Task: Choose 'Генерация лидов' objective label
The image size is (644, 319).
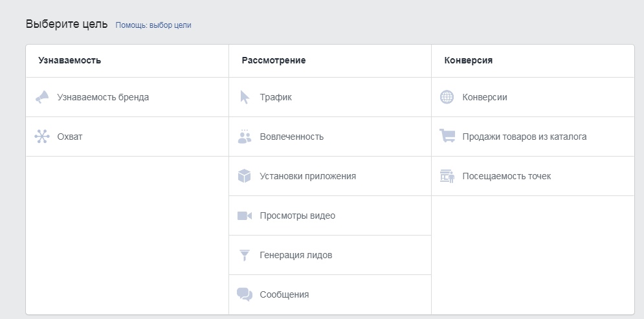Action: (x=296, y=255)
